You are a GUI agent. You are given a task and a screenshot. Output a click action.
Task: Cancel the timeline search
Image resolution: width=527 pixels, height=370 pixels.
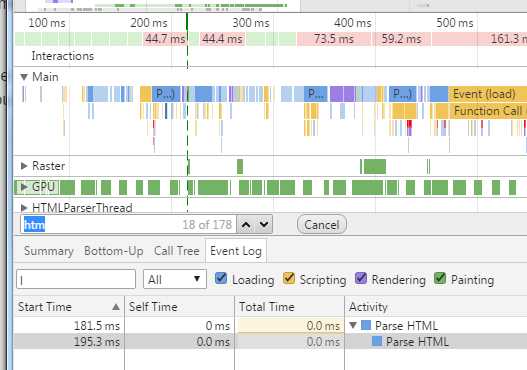click(322, 224)
